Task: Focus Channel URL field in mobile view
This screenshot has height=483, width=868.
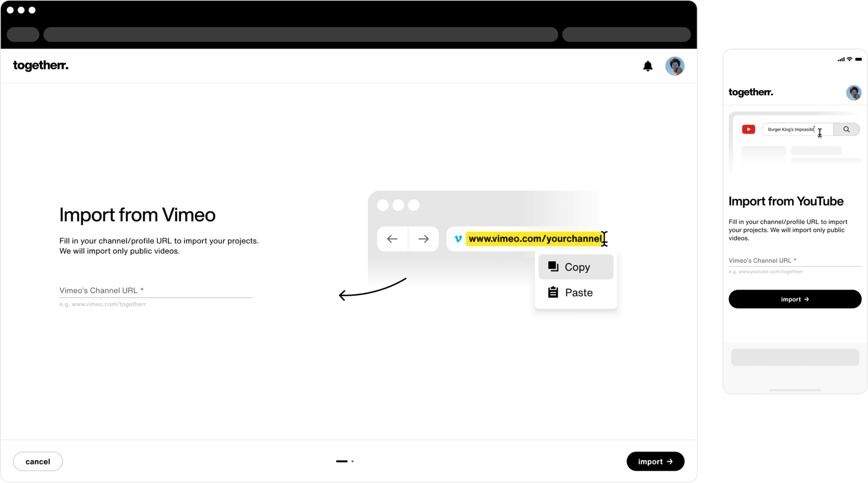Action: pyautogui.click(x=795, y=261)
